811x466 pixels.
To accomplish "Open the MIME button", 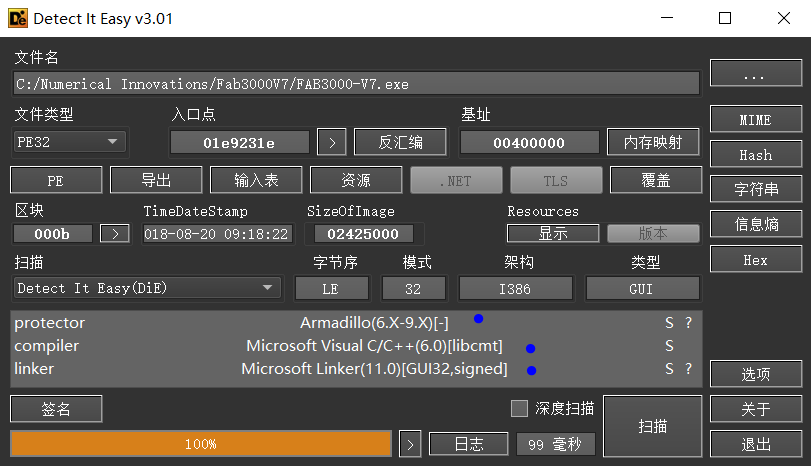I will [756, 119].
